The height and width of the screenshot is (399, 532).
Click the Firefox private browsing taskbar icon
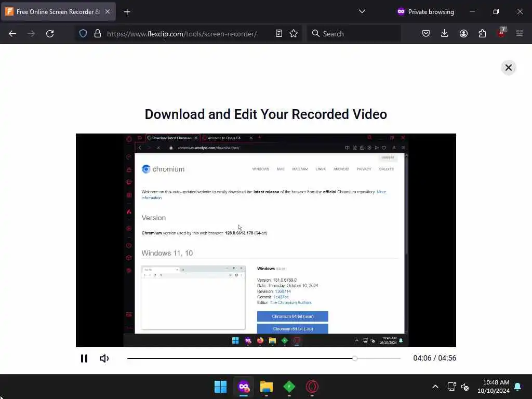(244, 387)
